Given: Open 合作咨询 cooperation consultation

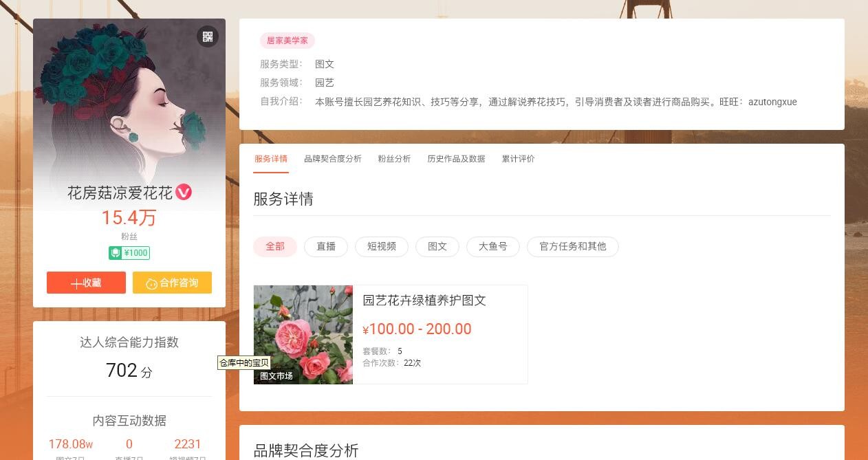Looking at the screenshot, I should pyautogui.click(x=172, y=283).
